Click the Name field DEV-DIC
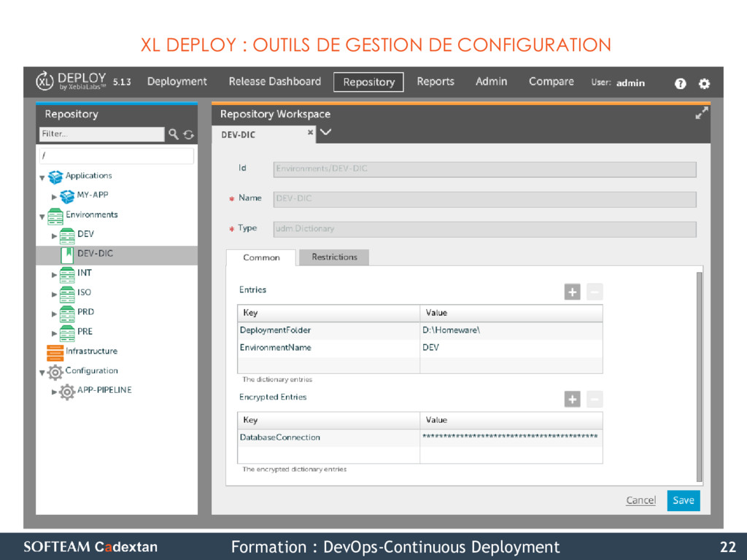Viewport: 747px width, 560px height. 484,199
